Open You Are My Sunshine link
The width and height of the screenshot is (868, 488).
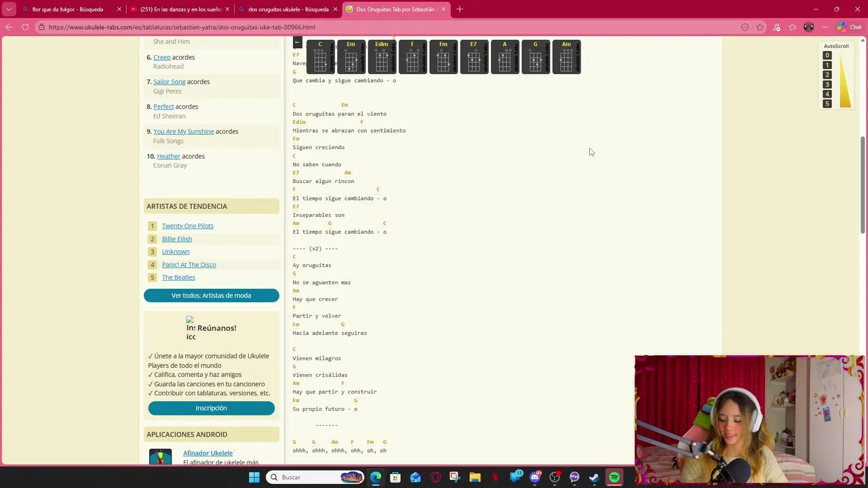[x=183, y=131]
